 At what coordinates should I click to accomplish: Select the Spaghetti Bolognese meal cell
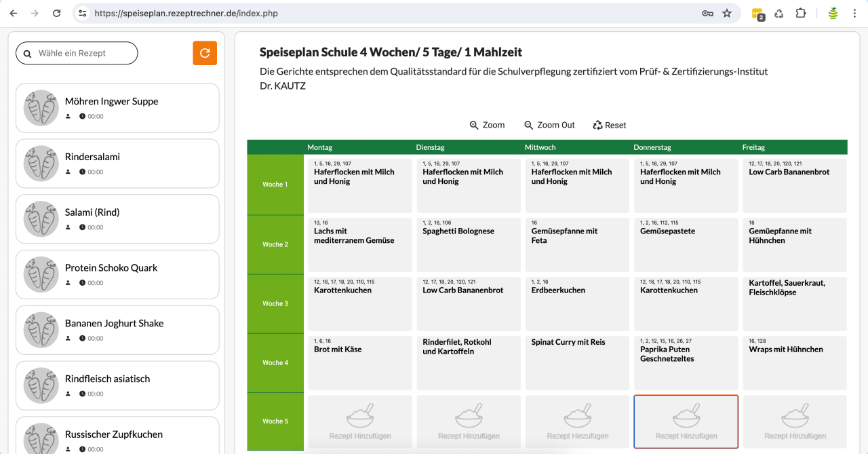[469, 244]
